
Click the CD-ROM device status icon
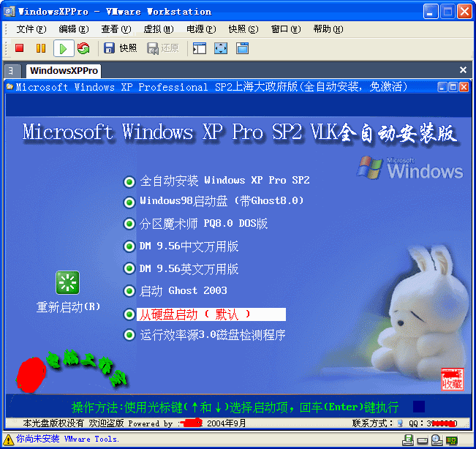[x=437, y=440]
